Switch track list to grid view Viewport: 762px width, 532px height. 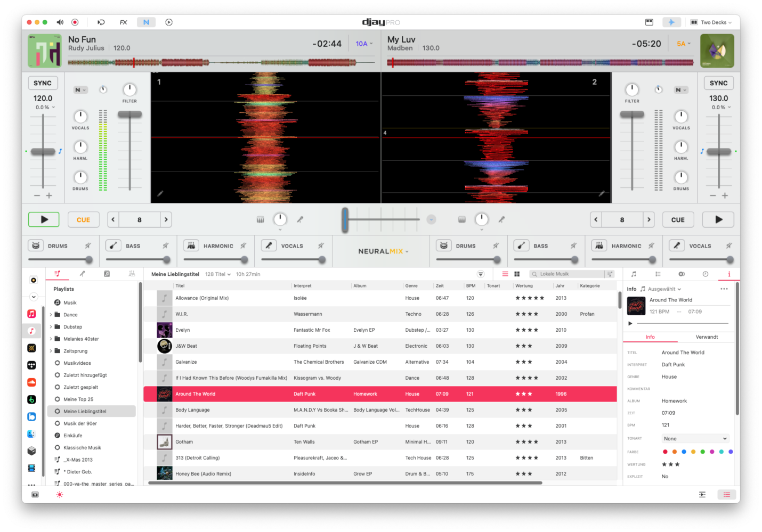pyautogui.click(x=516, y=273)
